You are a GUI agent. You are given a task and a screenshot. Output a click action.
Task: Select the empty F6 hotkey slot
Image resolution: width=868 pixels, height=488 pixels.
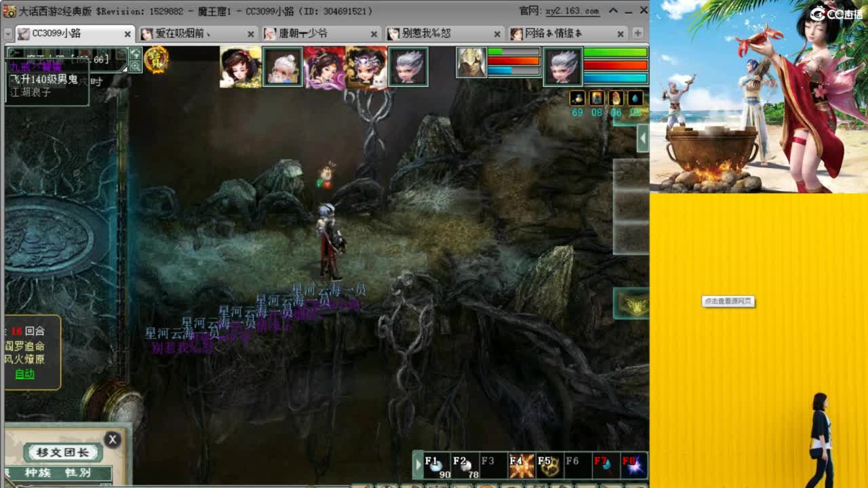tap(578, 466)
